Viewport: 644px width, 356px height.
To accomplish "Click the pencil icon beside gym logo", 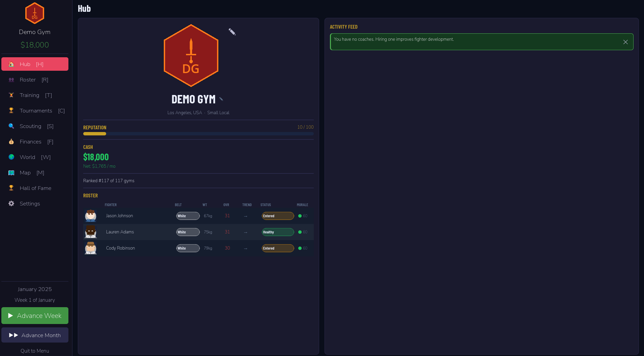I will click(232, 32).
